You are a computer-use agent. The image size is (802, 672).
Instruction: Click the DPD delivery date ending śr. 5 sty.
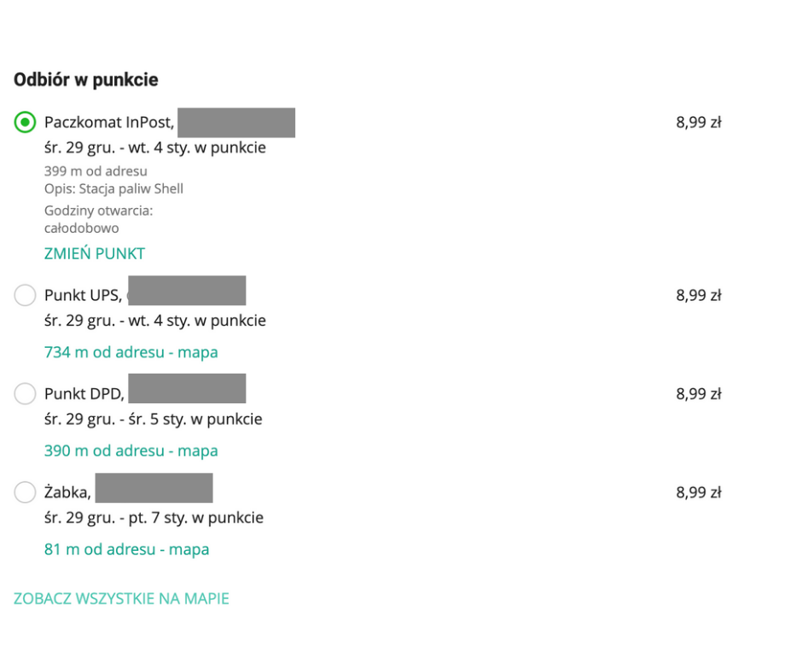(x=153, y=419)
